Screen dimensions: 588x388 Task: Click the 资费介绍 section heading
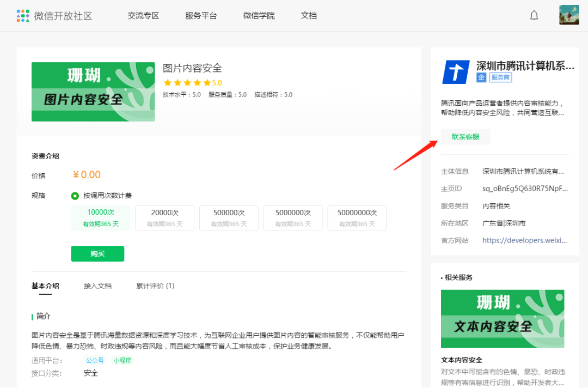pyautogui.click(x=45, y=156)
